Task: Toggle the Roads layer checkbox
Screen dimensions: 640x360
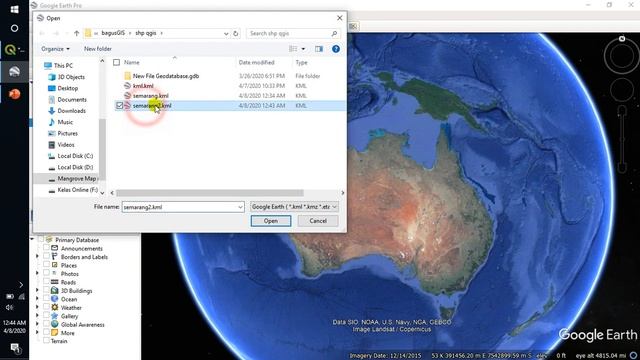Action: (46, 282)
